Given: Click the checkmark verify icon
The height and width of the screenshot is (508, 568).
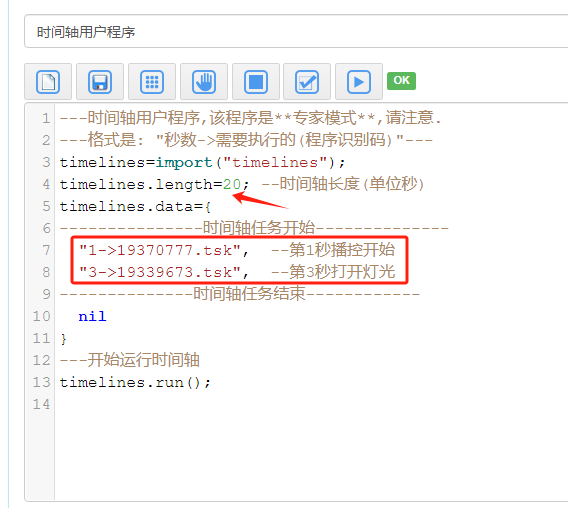Looking at the screenshot, I should (x=307, y=82).
